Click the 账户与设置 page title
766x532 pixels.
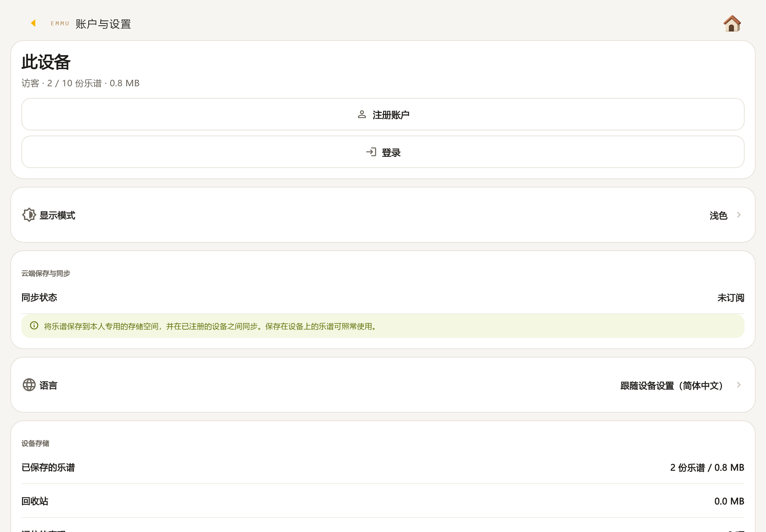(104, 24)
